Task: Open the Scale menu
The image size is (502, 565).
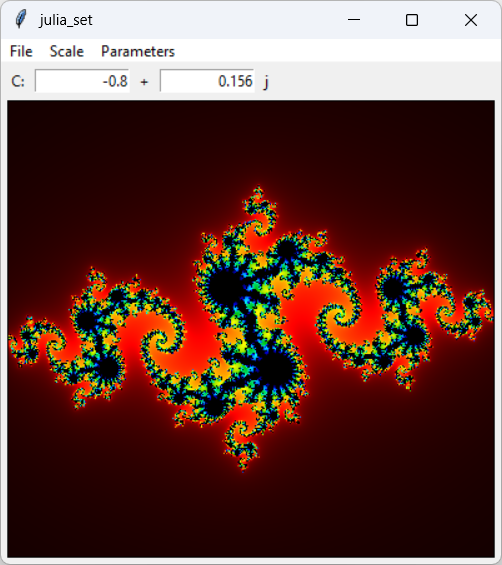Action: point(67,51)
